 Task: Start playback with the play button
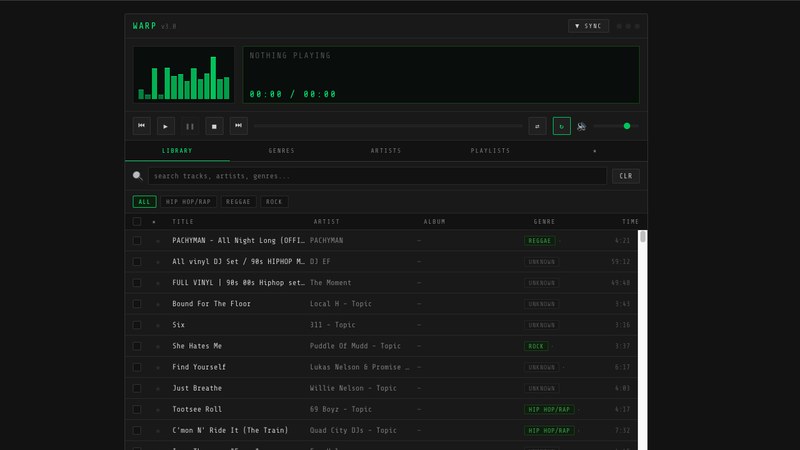[165, 126]
